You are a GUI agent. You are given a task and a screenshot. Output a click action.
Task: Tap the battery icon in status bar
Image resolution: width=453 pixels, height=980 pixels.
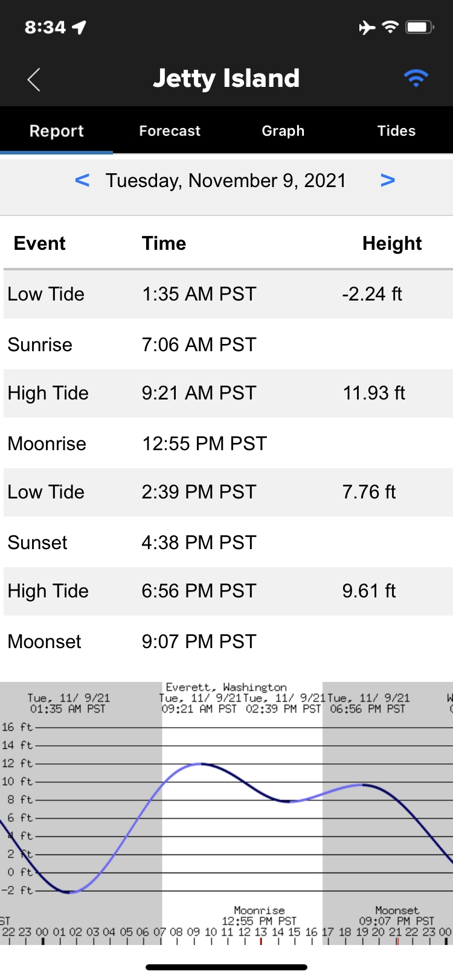coord(420,27)
